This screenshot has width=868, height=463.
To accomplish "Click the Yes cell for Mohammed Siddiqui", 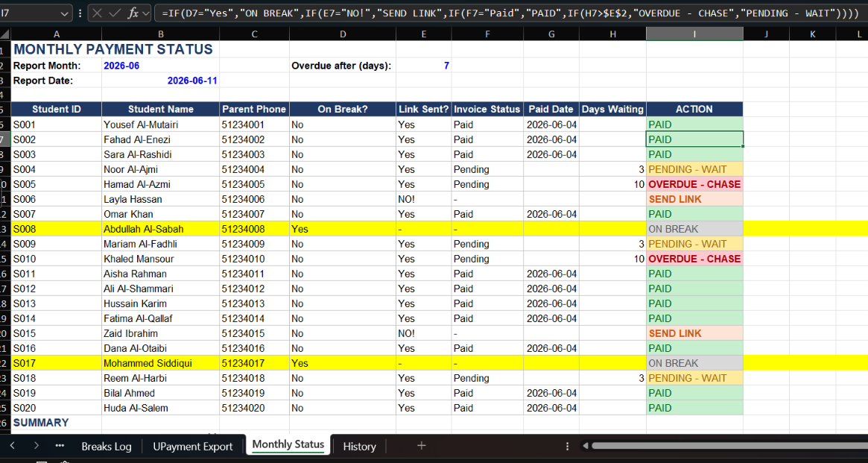I will 343,363.
